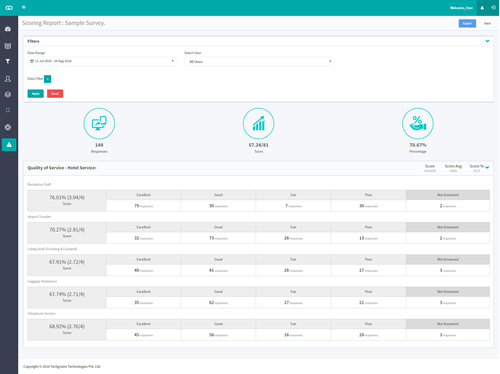Open the dashboard home icon in sidebar
This screenshot has height=374, width=500.
click(8, 29)
